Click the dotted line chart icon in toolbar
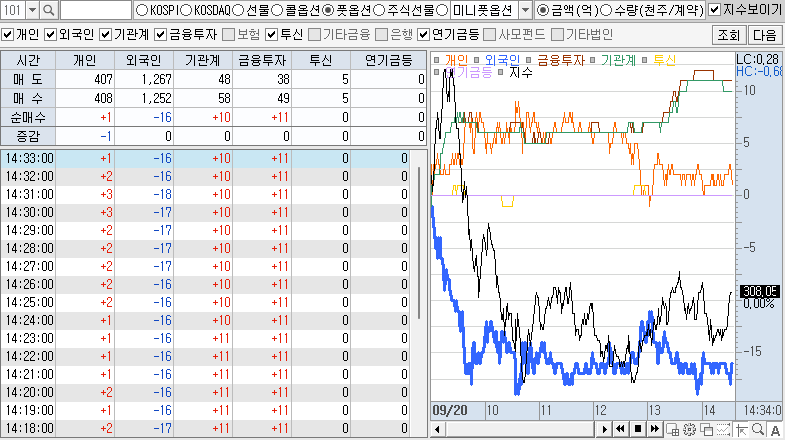The image size is (785, 440). coord(723,430)
